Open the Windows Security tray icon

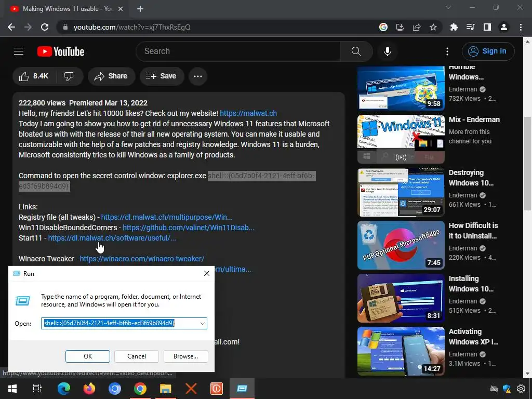pyautogui.click(x=507, y=389)
